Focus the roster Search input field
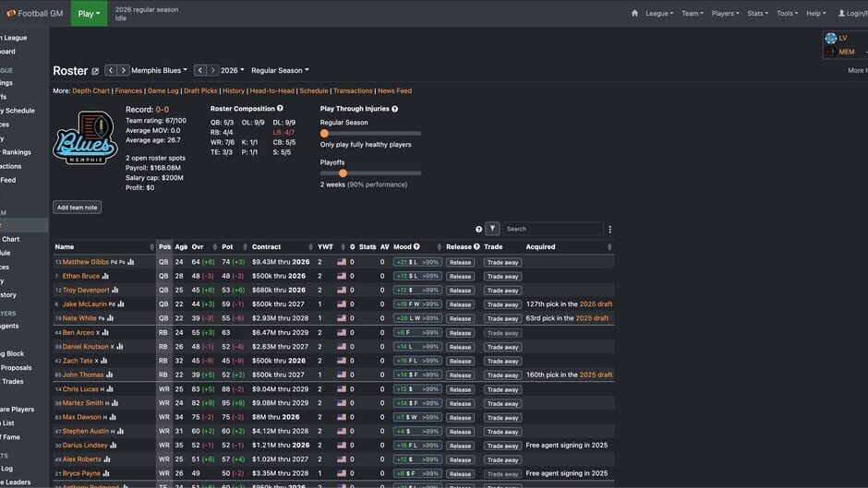The height and width of the screenshot is (488, 868). (552, 229)
